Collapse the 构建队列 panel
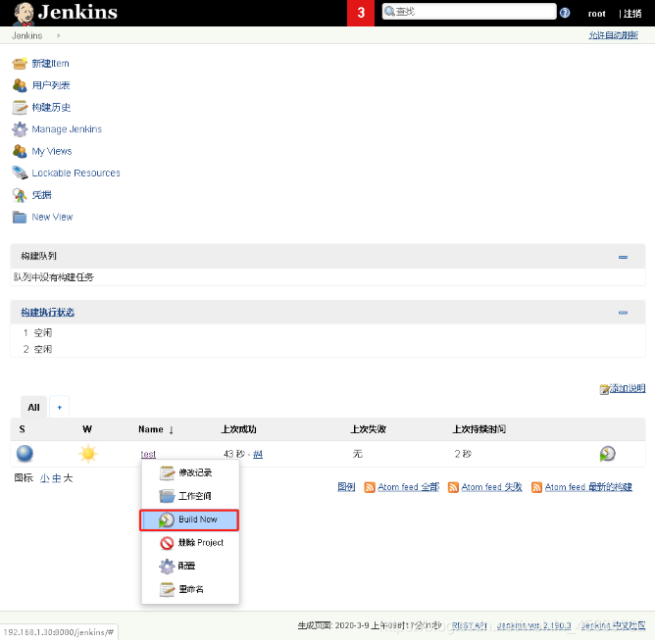Screen dimensions: 655x644 [623, 257]
